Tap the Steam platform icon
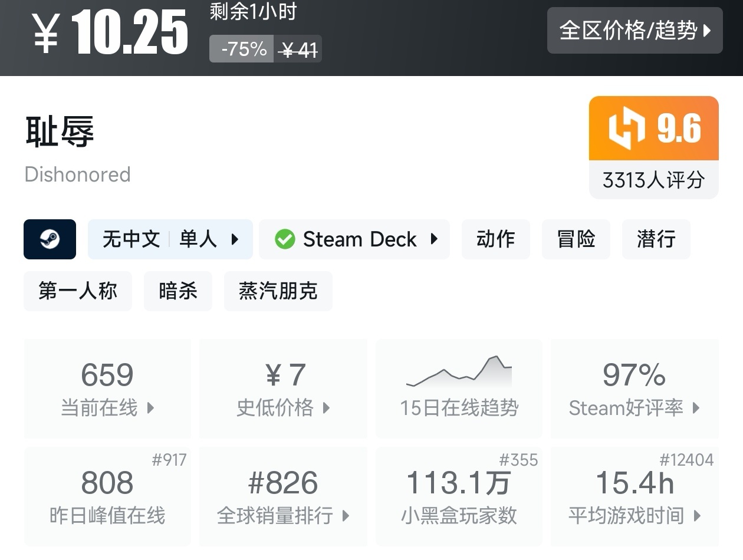This screenshot has height=560, width=743. point(50,239)
